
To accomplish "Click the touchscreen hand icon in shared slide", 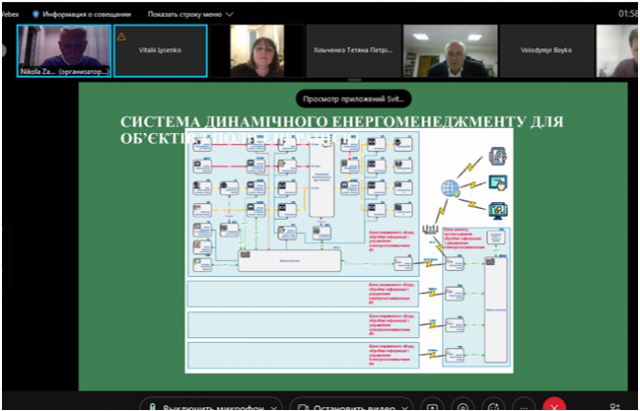I will 498,183.
